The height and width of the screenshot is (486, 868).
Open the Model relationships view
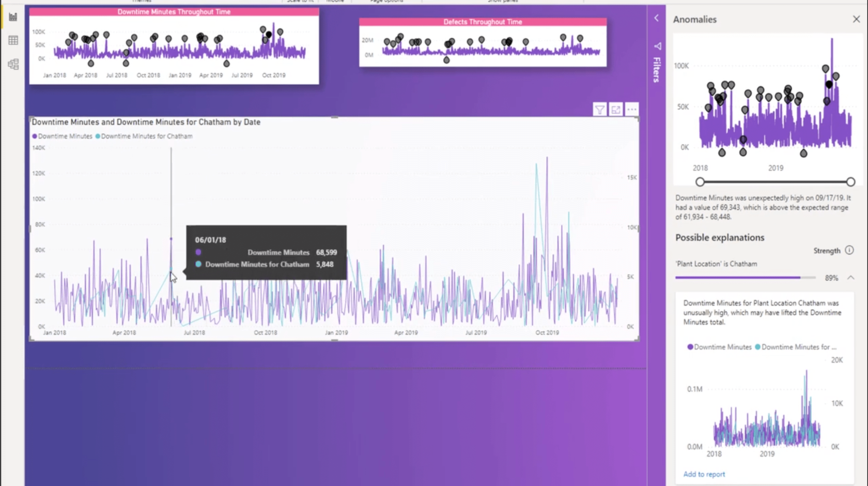click(x=13, y=64)
